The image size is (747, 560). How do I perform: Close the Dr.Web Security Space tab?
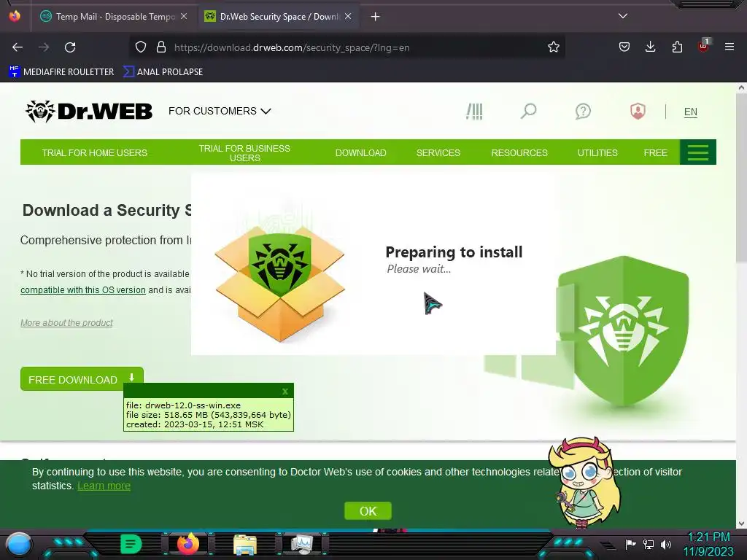pyautogui.click(x=348, y=17)
